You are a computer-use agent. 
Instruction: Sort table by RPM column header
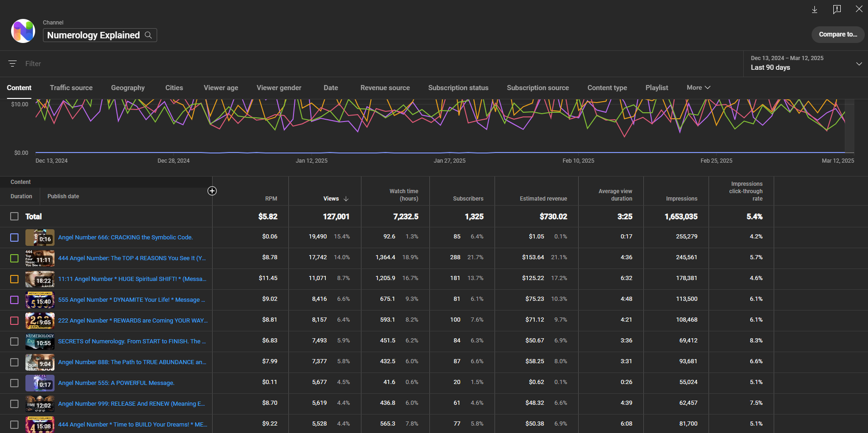(271, 199)
